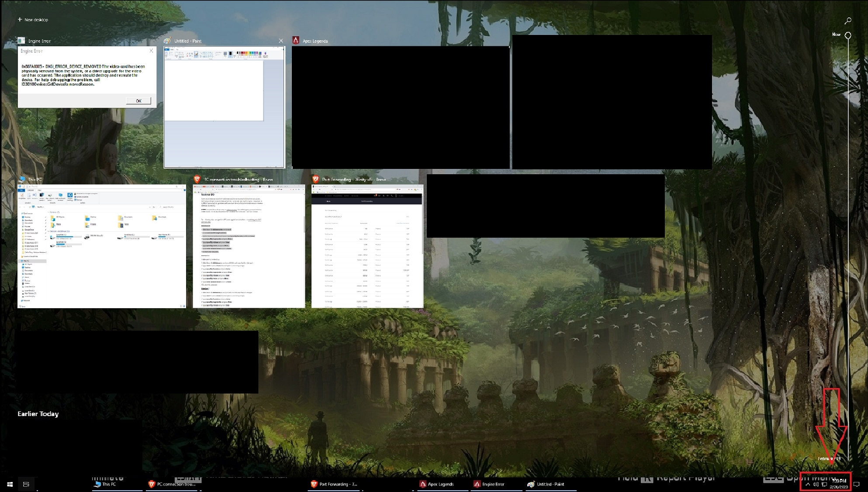
Task: Select Port Forwarding Brave taskbar item
Action: 335,484
